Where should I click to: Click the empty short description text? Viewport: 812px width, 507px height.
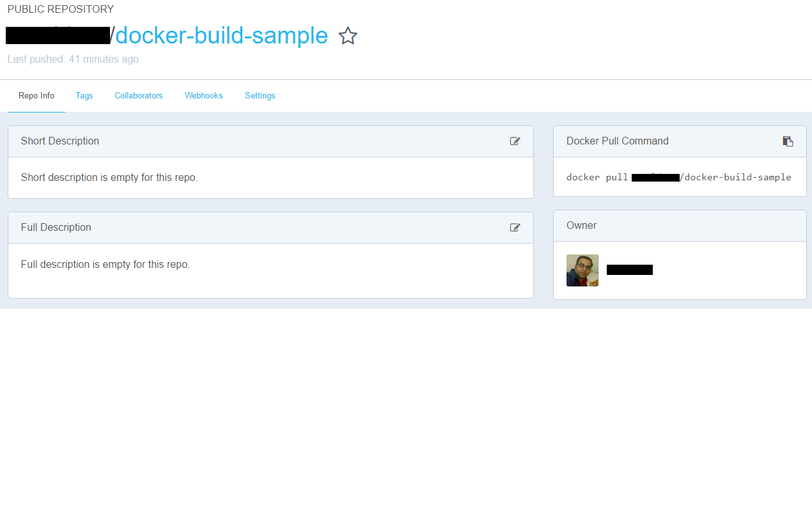click(109, 178)
